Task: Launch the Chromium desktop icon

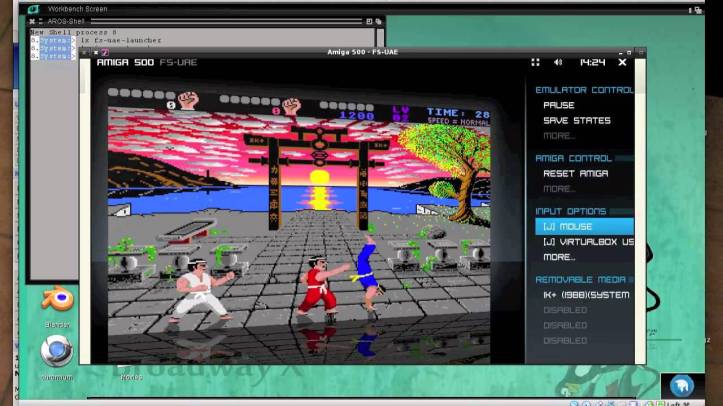Action: tap(56, 352)
